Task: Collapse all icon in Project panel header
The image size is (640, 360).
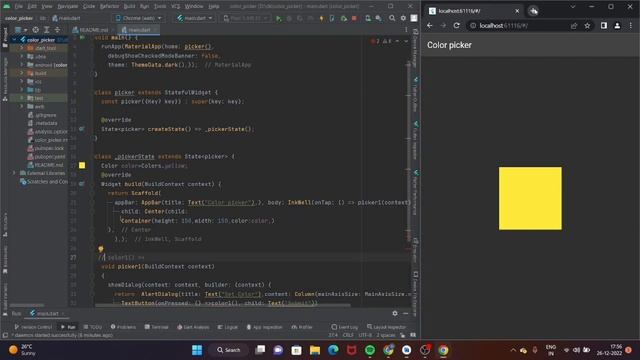Action: coord(57,30)
